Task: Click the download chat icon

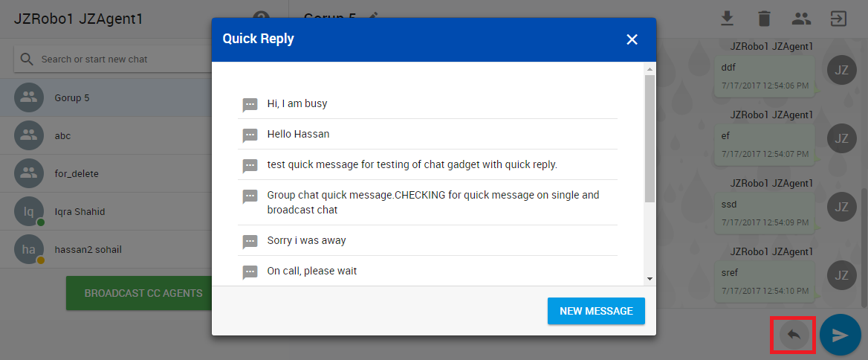Action: pyautogui.click(x=728, y=19)
